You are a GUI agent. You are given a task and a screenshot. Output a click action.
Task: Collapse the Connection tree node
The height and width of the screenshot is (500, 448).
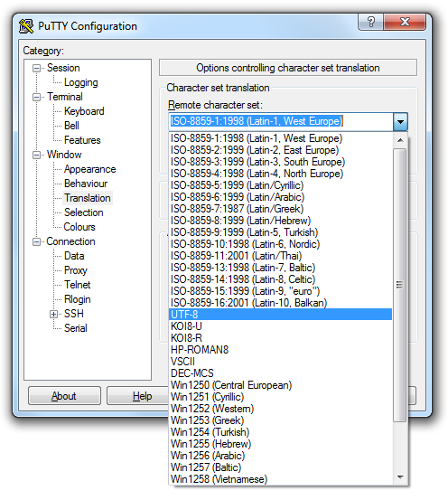point(37,241)
